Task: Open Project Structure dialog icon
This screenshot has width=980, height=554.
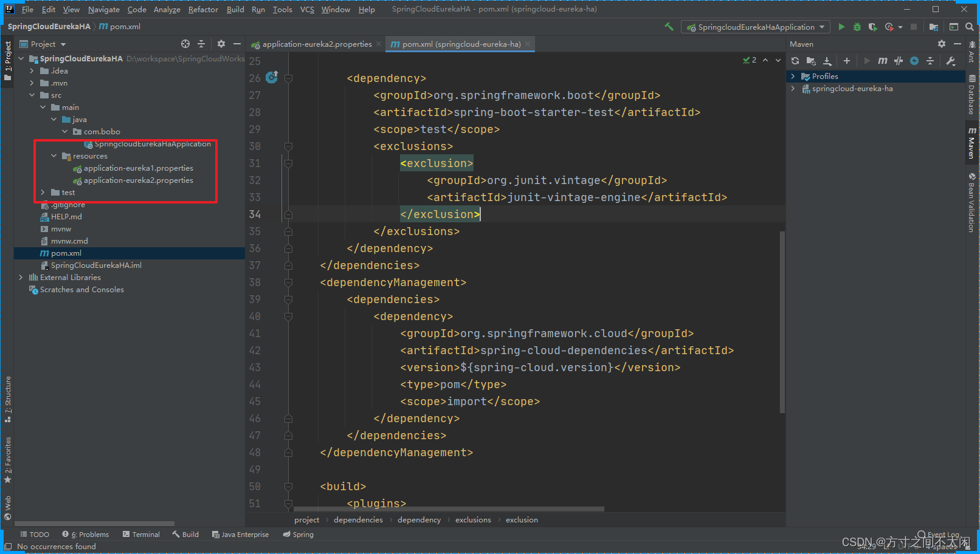Action: pos(934,27)
